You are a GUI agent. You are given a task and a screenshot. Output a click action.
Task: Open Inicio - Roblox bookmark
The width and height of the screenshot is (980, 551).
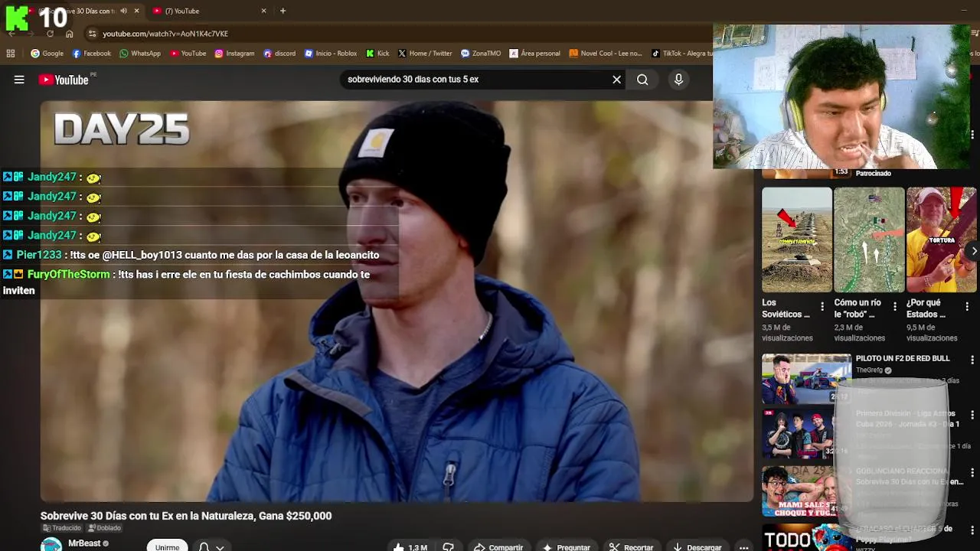coord(331,54)
